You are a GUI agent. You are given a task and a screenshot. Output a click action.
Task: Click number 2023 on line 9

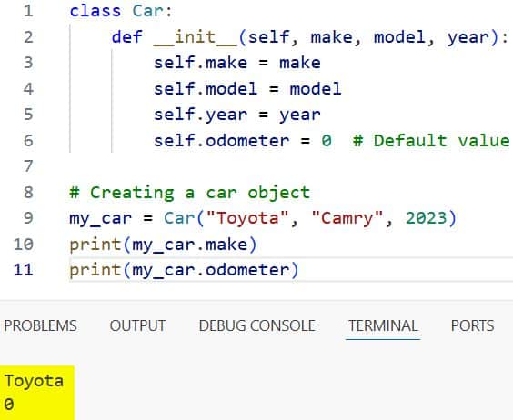[x=426, y=218]
